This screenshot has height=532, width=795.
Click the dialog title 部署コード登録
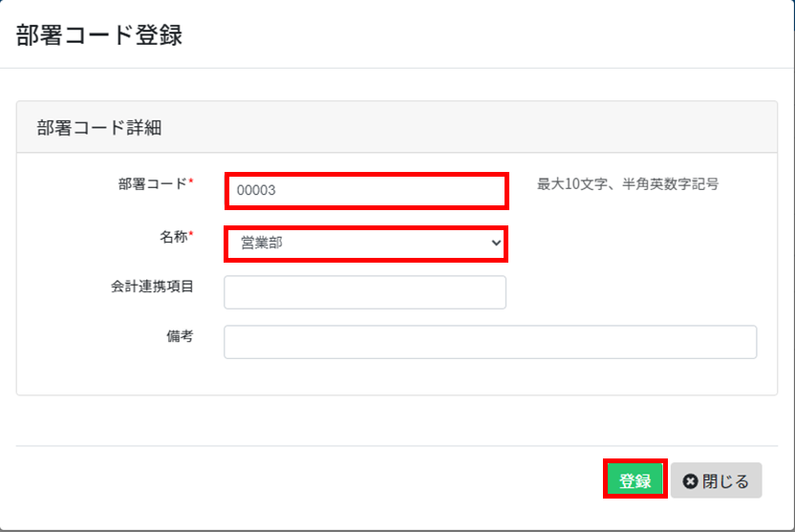point(98,35)
